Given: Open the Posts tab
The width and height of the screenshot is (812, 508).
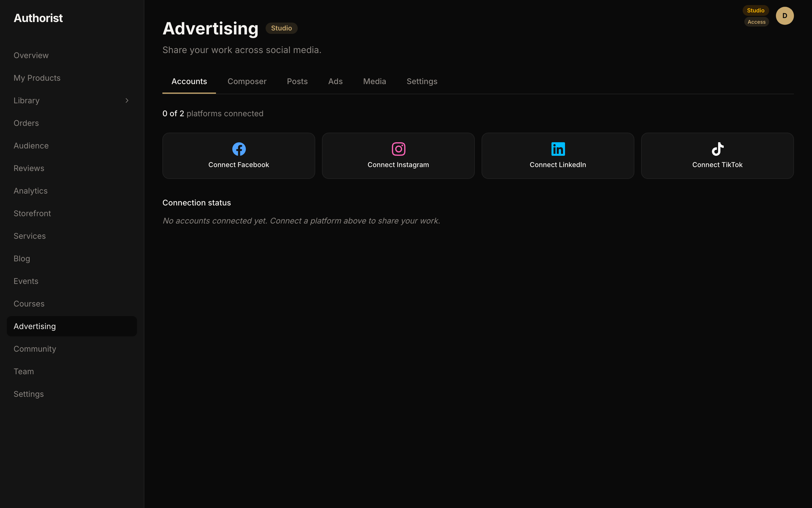Looking at the screenshot, I should (x=297, y=81).
